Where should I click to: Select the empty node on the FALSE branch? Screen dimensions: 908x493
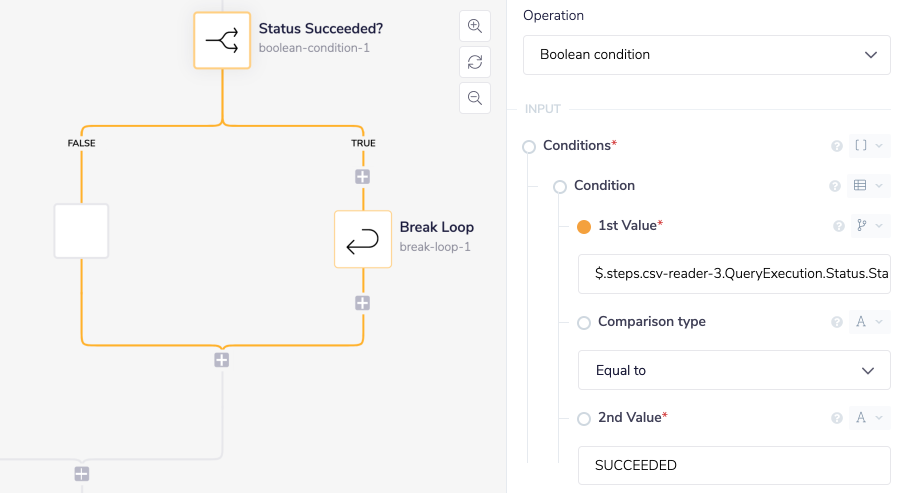coord(81,231)
